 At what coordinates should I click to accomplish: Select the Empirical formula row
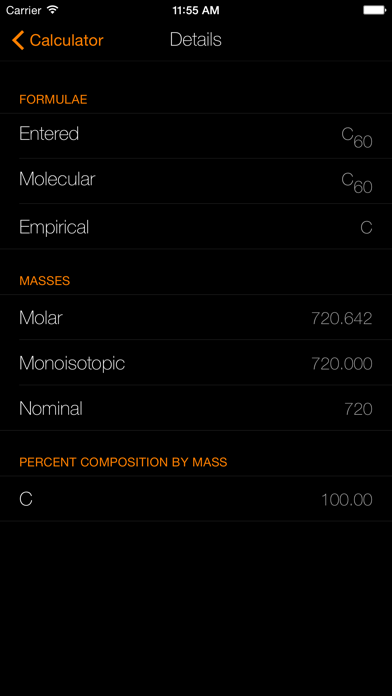(196, 226)
